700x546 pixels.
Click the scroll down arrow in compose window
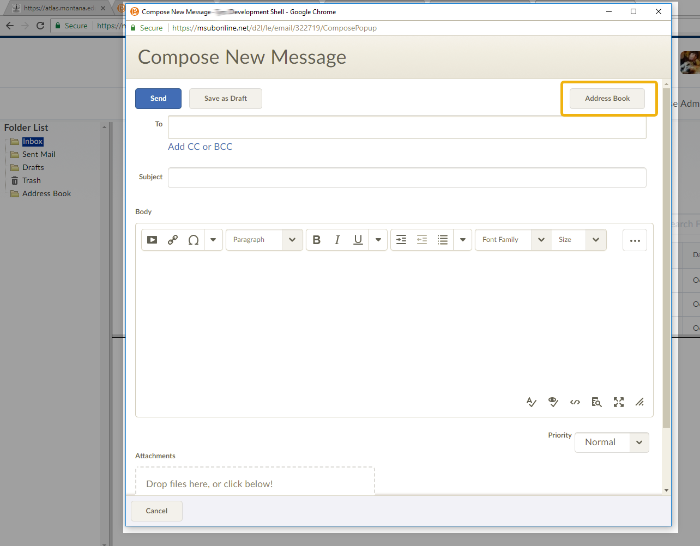[666, 490]
